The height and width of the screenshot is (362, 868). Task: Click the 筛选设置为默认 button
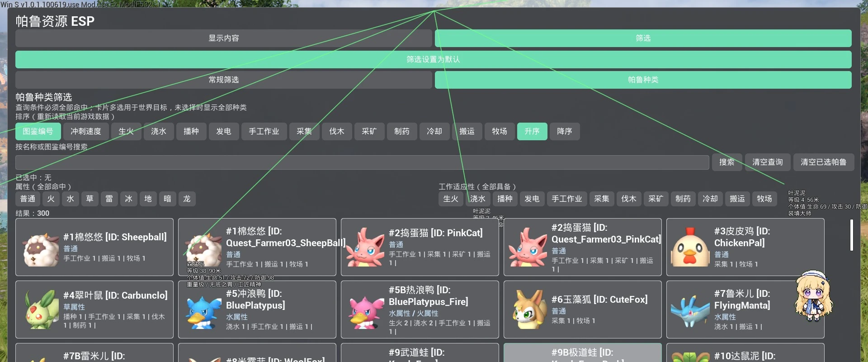pyautogui.click(x=434, y=59)
